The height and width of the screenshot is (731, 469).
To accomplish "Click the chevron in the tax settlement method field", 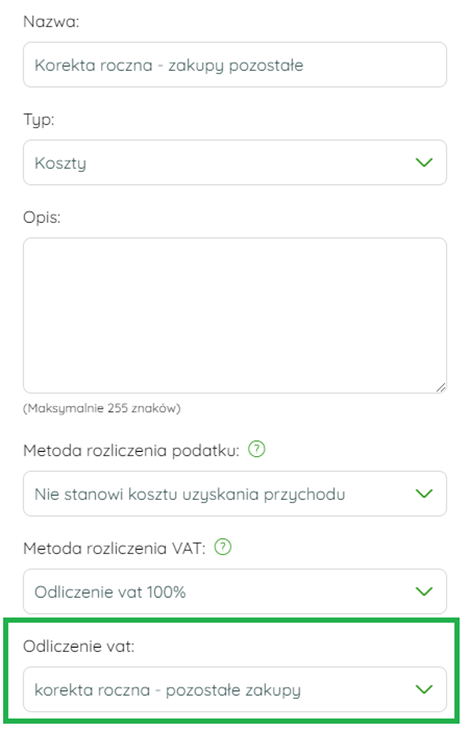I will [424, 494].
